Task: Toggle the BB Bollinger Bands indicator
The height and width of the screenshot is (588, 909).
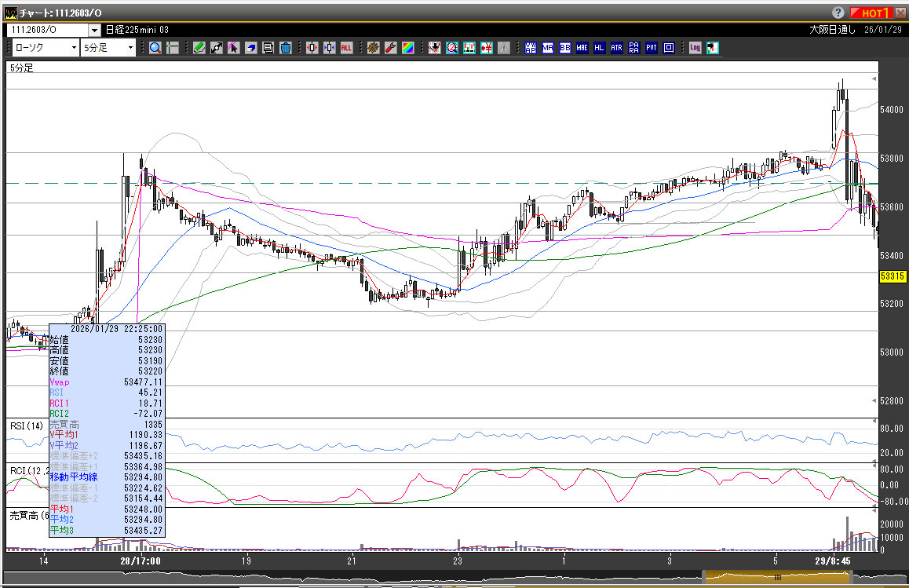Action: pyautogui.click(x=564, y=48)
